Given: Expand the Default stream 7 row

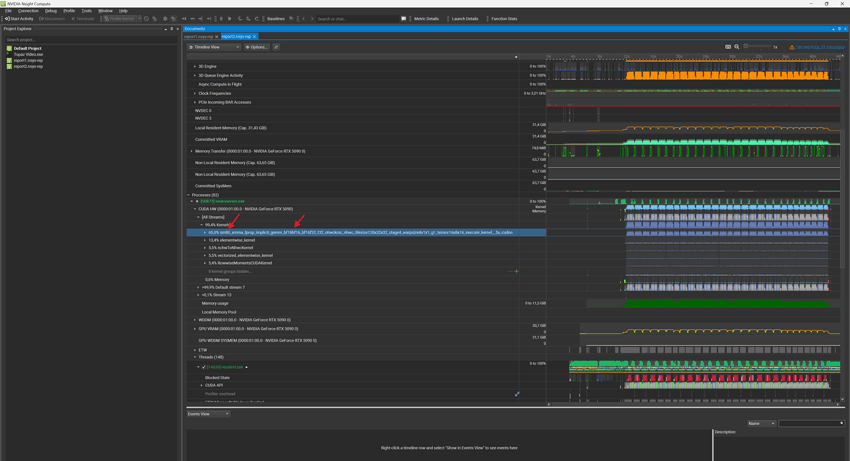Looking at the screenshot, I should [198, 287].
